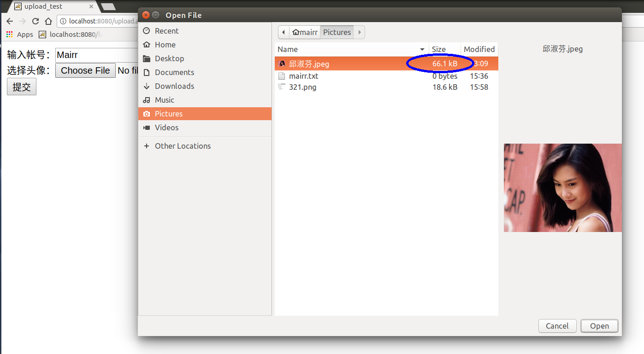Select the Music sidebar location

pyautogui.click(x=205, y=100)
